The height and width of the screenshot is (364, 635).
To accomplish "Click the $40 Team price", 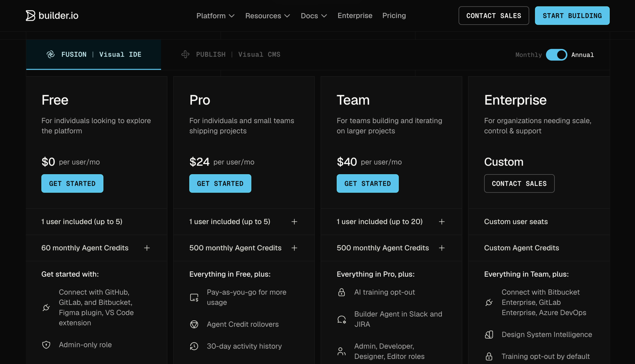I will point(347,162).
